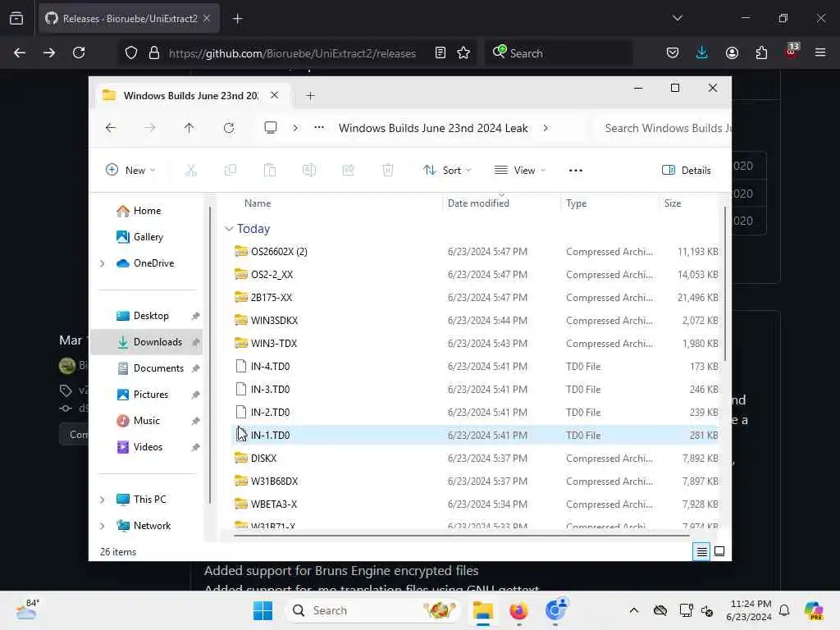This screenshot has height=630, width=840.
Task: Click the PC monitor icon in address bar
Action: pos(271,127)
